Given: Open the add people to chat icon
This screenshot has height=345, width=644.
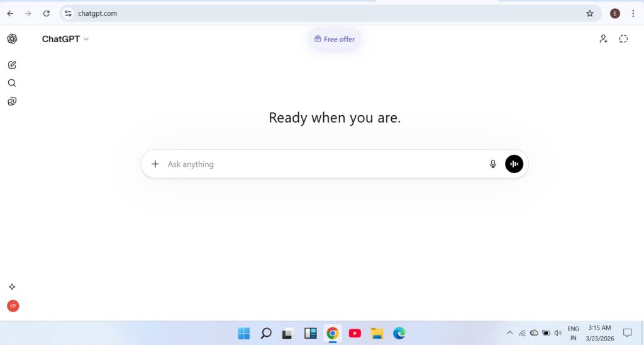Looking at the screenshot, I should pyautogui.click(x=603, y=38).
